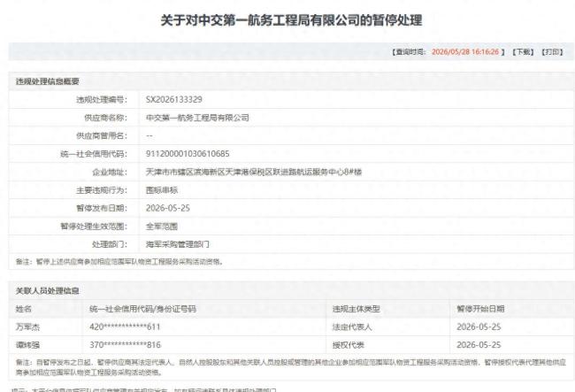Click the 供应商名称 label

pyautogui.click(x=105, y=118)
